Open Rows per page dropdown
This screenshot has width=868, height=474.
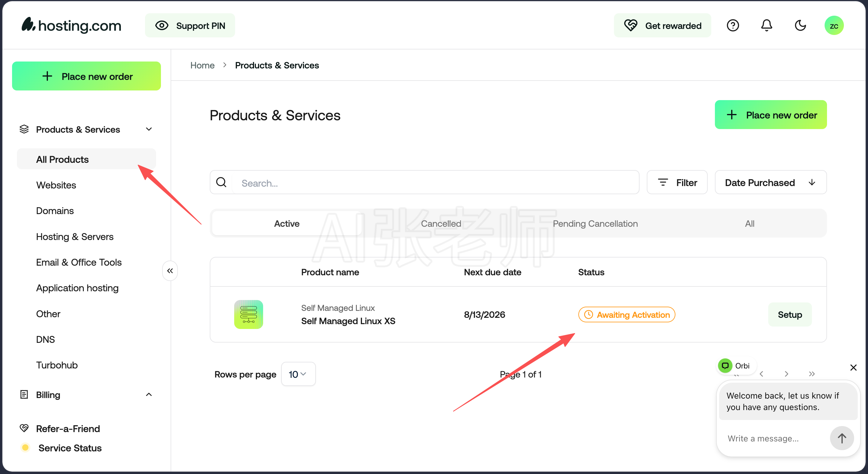point(298,374)
